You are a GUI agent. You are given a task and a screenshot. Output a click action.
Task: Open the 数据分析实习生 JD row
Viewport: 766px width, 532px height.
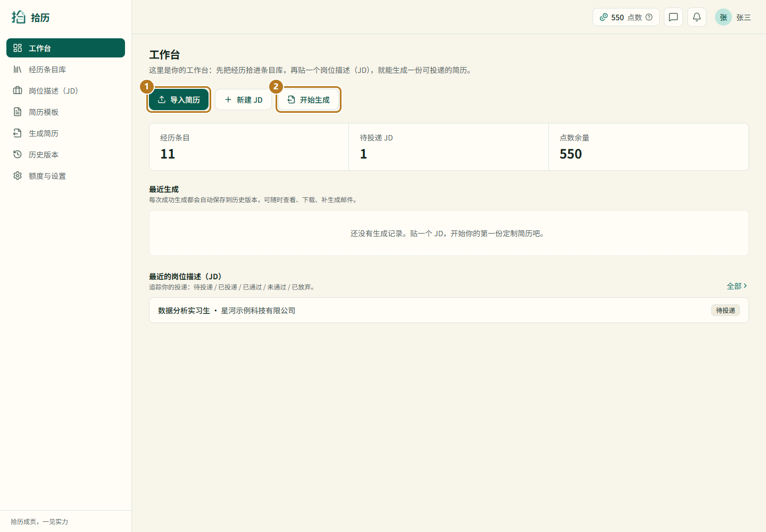449,310
